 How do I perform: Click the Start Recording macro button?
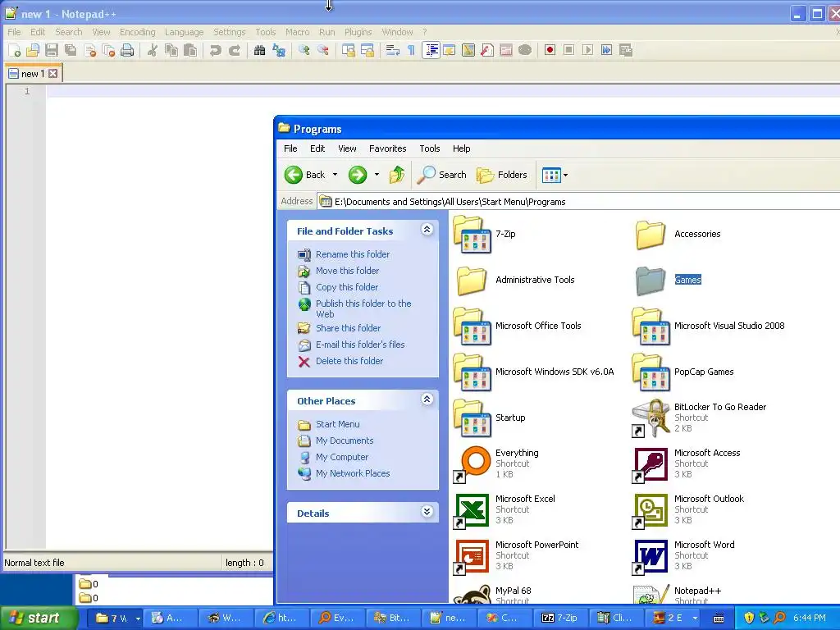(x=550, y=50)
